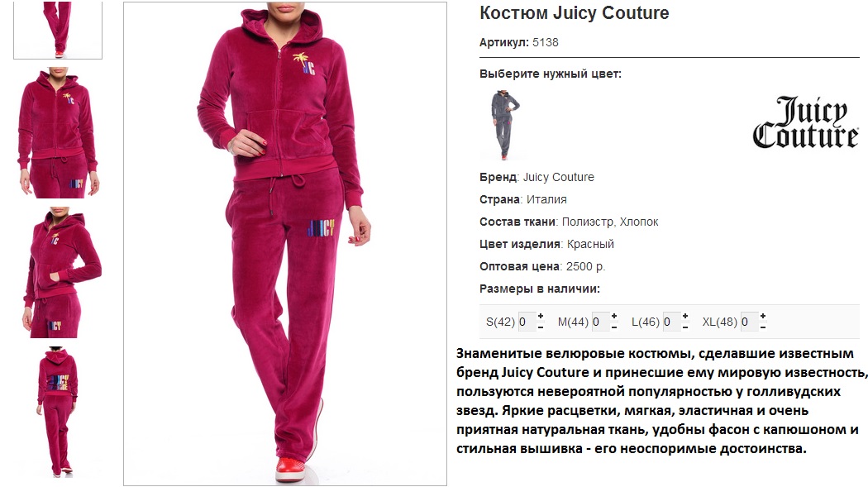This screenshot has height=487, width=868.
Task: Decrease L(46) quantity with minus
Action: pyautogui.click(x=685, y=327)
